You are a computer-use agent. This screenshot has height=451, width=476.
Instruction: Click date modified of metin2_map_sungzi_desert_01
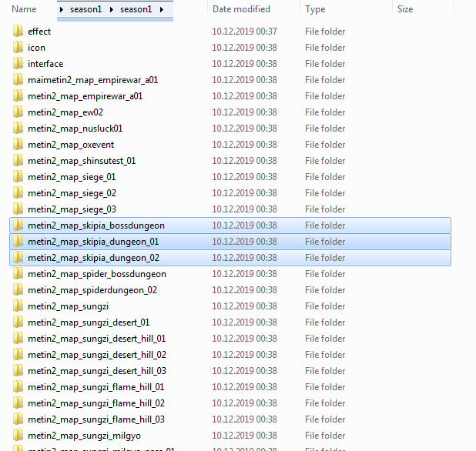244,322
